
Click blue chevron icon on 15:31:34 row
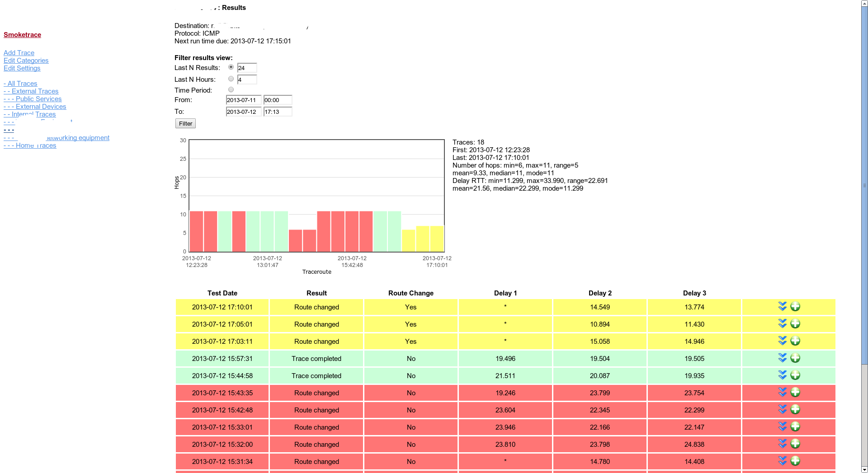coord(783,461)
